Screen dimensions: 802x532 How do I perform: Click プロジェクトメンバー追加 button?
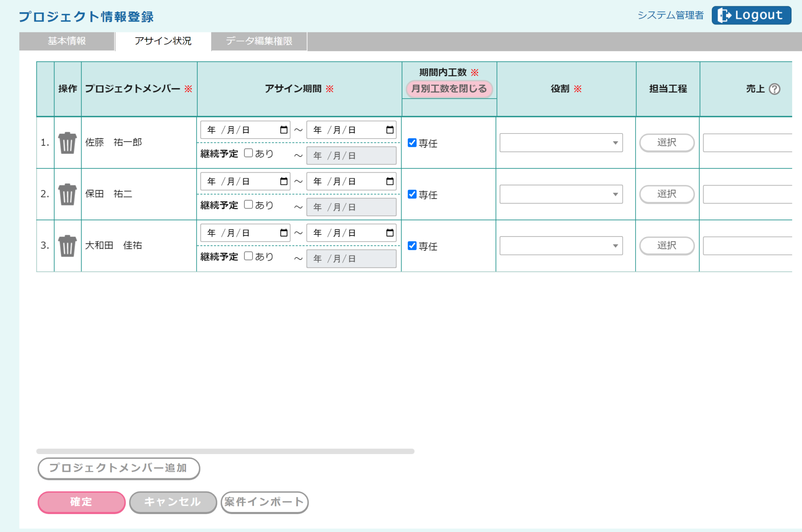click(118, 468)
